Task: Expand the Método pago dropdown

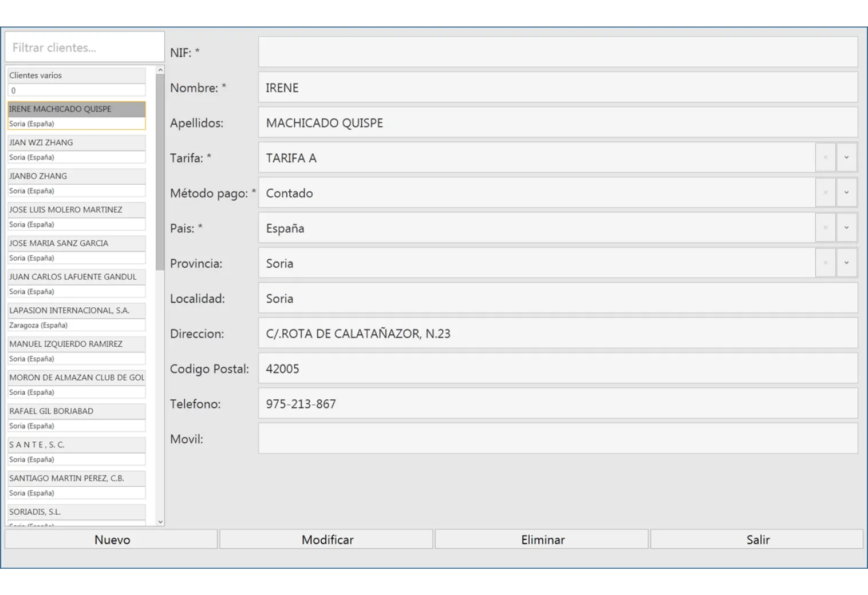Action: [846, 193]
